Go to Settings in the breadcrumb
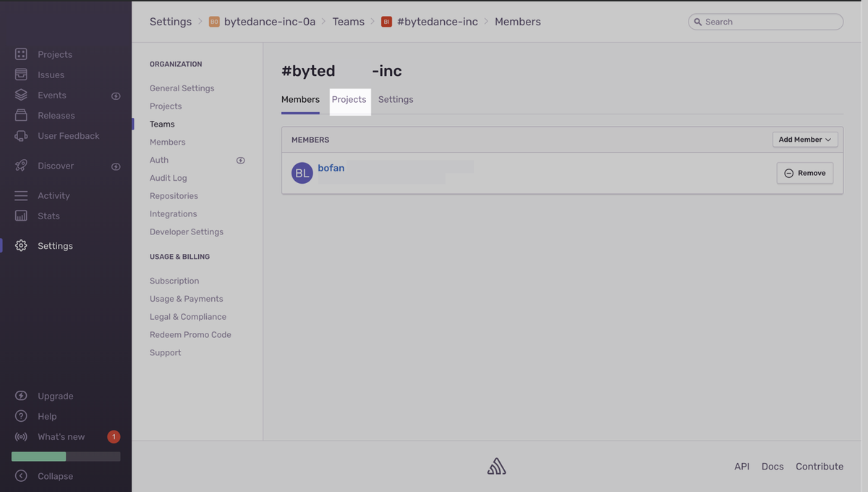This screenshot has height=492, width=868. click(x=171, y=22)
